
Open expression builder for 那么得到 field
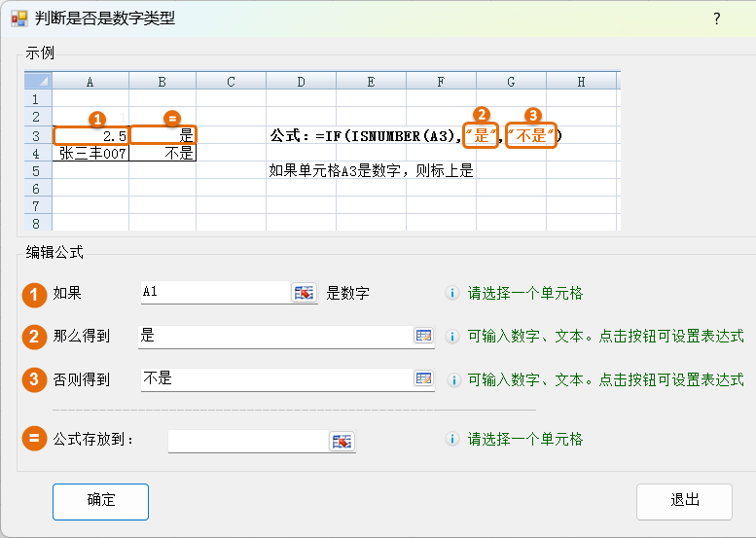[423, 336]
